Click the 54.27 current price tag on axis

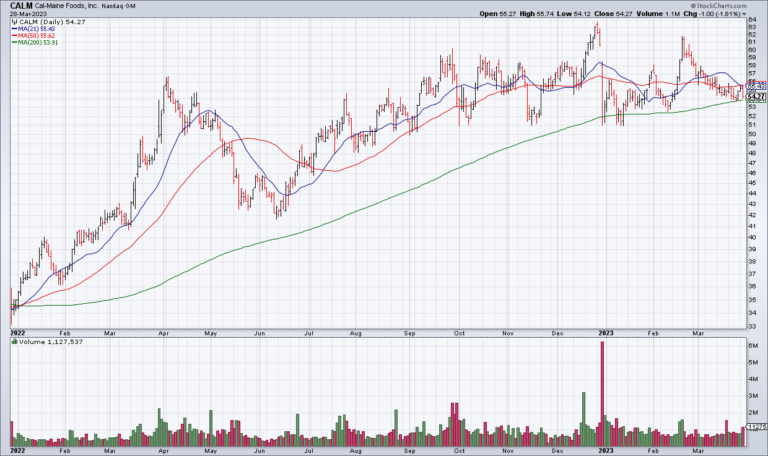[x=756, y=97]
